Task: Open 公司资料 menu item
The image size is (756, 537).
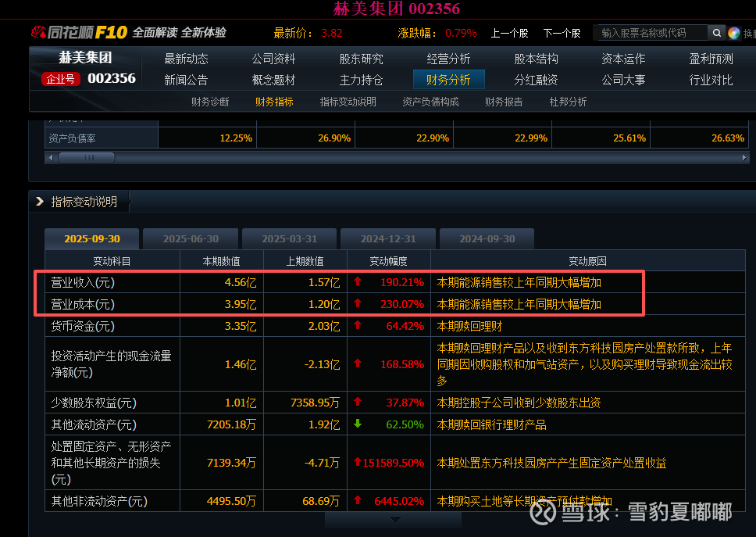Action: [273, 59]
